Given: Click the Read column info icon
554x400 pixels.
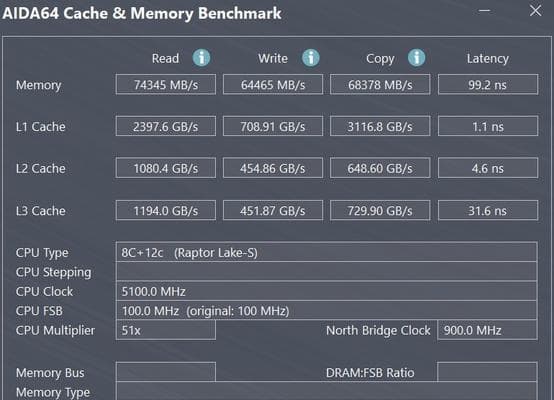Looking at the screenshot, I should [x=201, y=58].
